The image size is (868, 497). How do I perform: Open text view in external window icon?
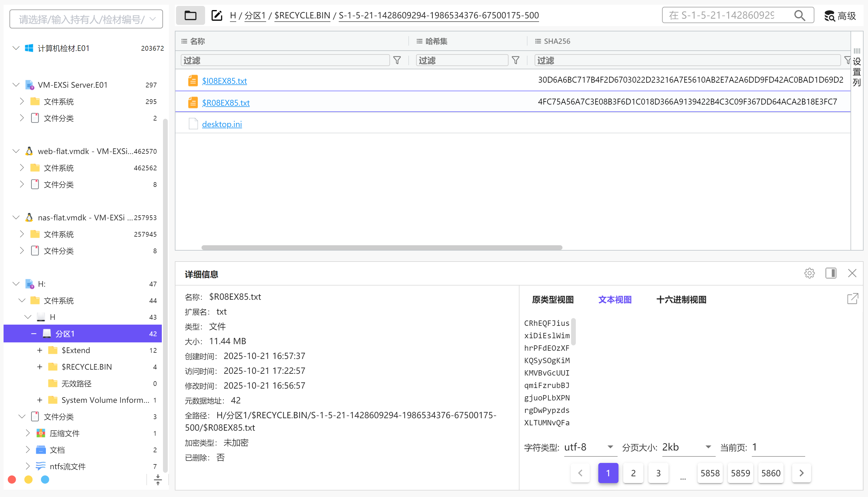(852, 299)
